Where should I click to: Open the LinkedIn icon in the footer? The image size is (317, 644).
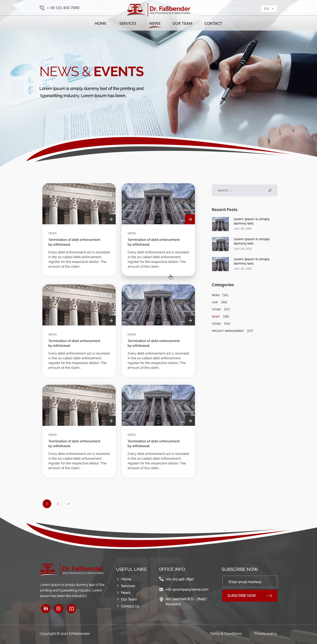tap(46, 608)
